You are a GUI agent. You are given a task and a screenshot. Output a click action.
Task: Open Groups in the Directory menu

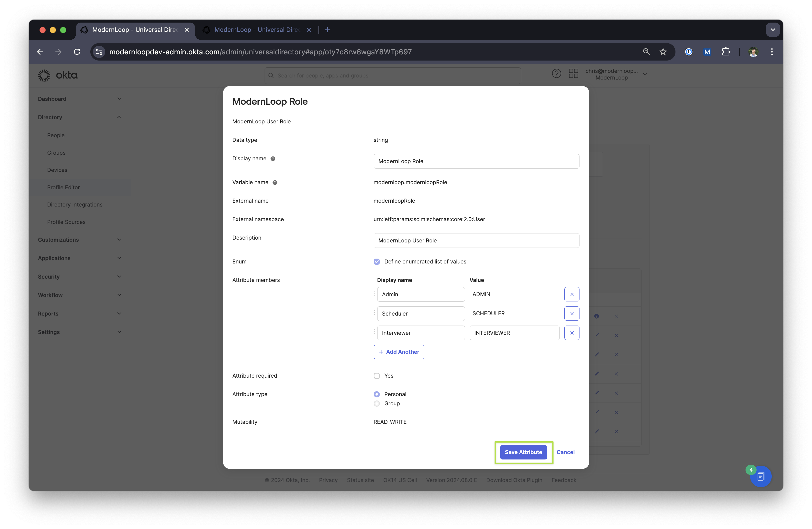point(56,153)
